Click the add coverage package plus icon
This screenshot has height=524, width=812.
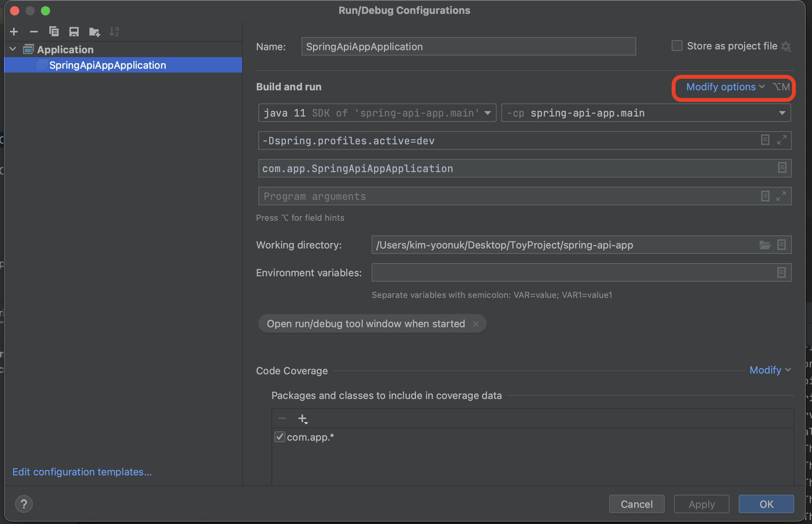click(x=303, y=419)
